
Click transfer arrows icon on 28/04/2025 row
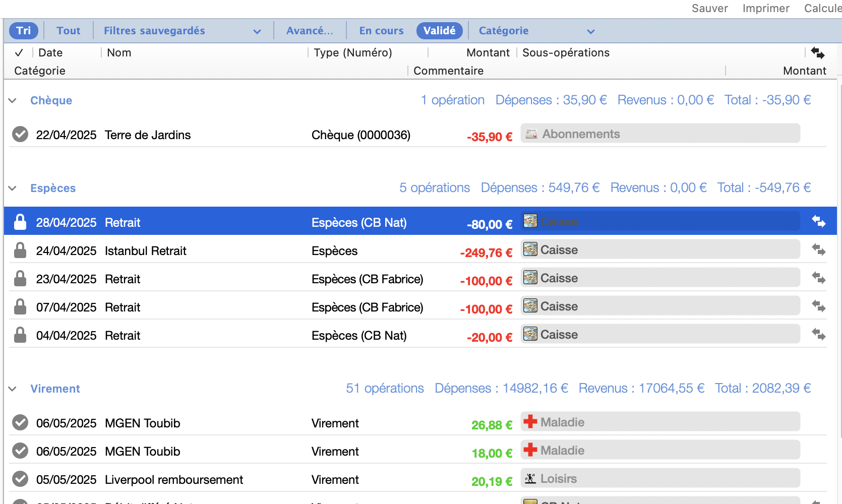click(819, 221)
